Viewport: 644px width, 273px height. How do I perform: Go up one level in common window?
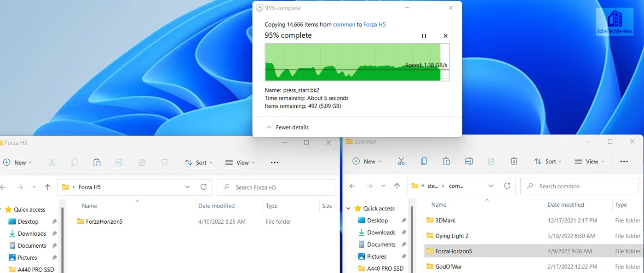click(397, 186)
